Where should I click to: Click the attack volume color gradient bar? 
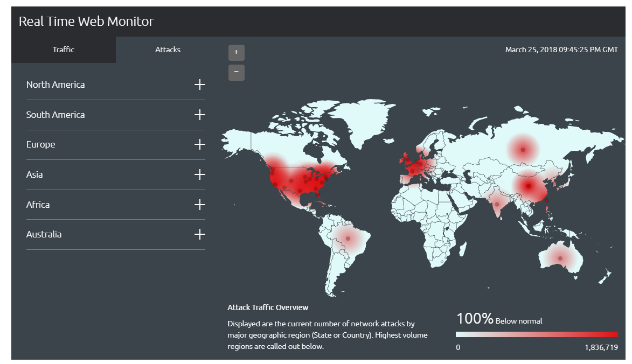click(x=537, y=334)
